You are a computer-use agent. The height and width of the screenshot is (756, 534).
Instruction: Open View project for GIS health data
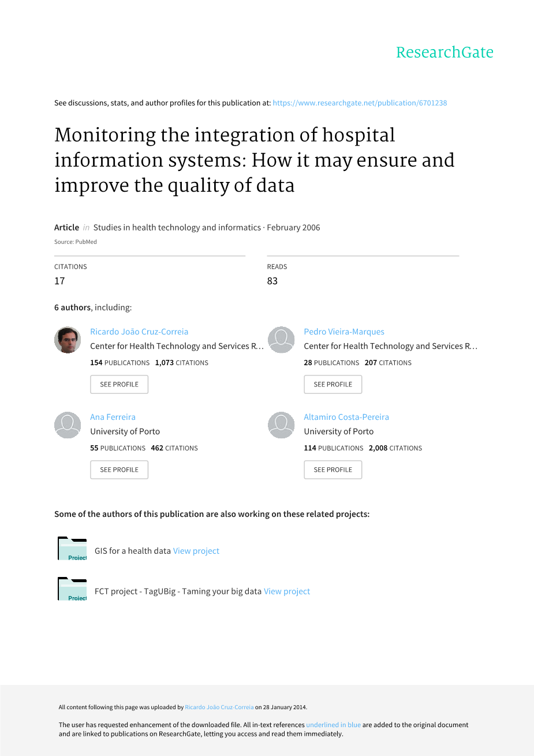196,551
